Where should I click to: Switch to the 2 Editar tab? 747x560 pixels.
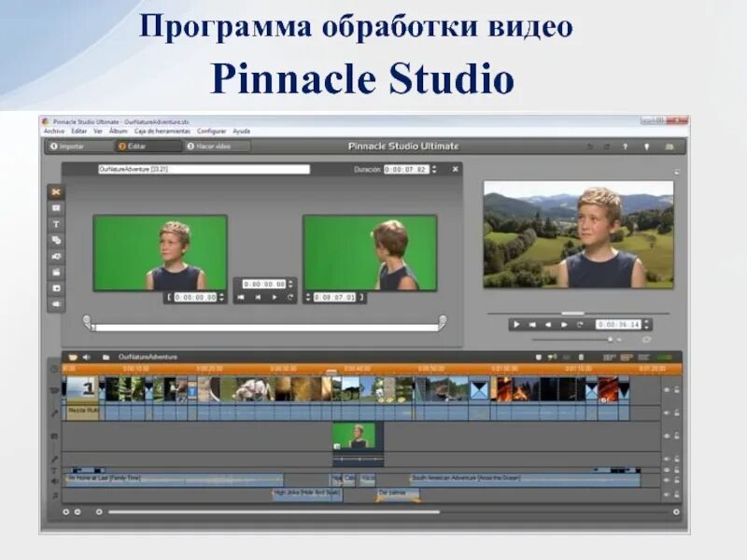pos(148,147)
